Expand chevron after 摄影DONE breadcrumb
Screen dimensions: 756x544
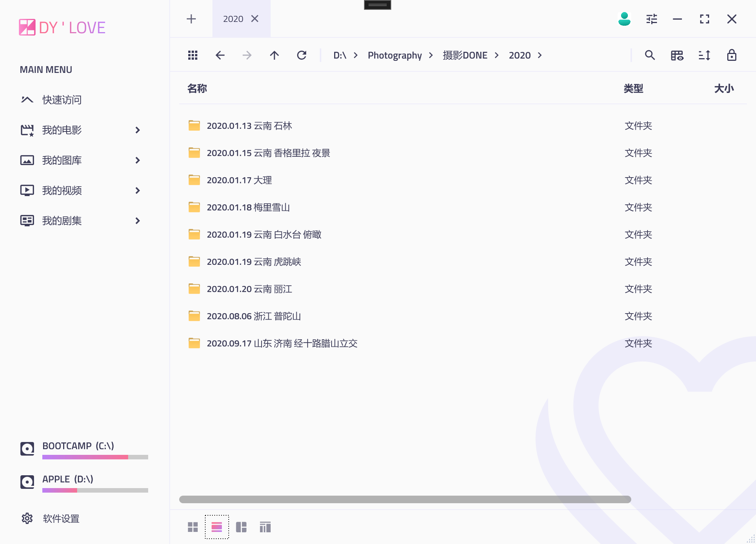[x=497, y=56]
